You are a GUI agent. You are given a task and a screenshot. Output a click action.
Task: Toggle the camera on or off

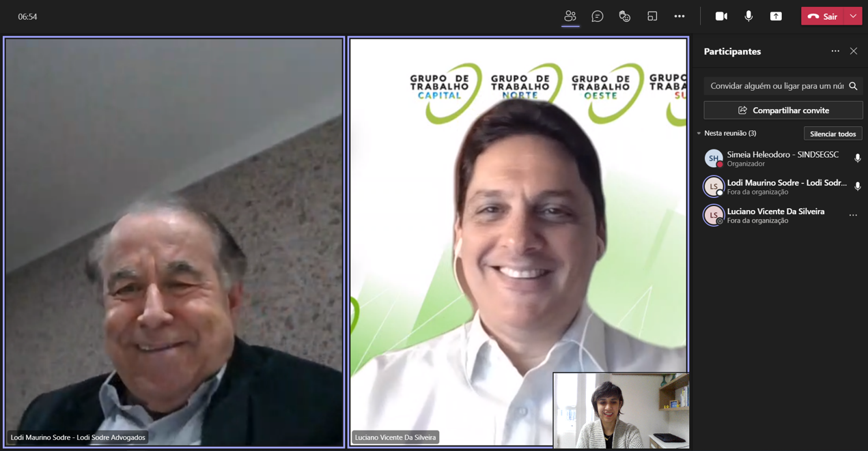pyautogui.click(x=721, y=16)
